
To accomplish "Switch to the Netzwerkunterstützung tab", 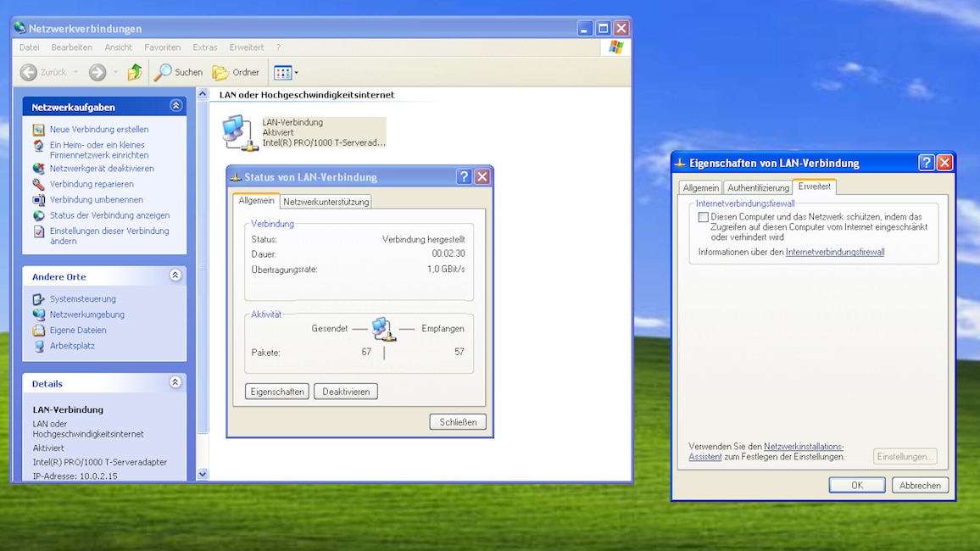I will pyautogui.click(x=326, y=202).
